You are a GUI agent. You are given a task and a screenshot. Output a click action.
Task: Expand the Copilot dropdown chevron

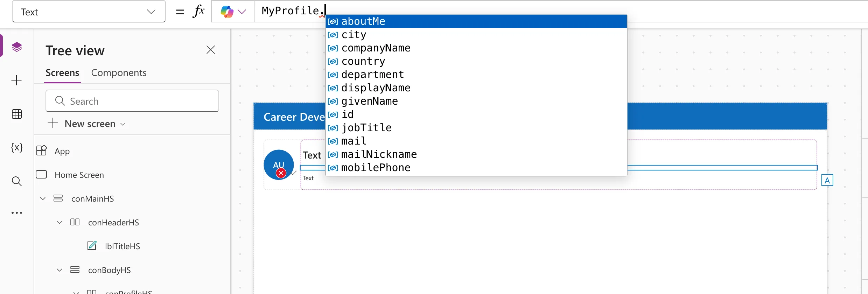[x=242, y=12]
